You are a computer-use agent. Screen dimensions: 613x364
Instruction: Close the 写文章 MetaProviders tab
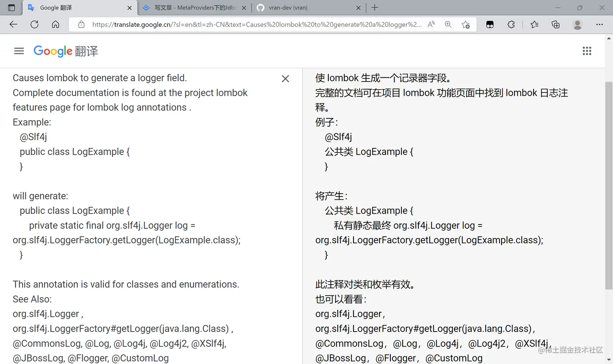(244, 8)
